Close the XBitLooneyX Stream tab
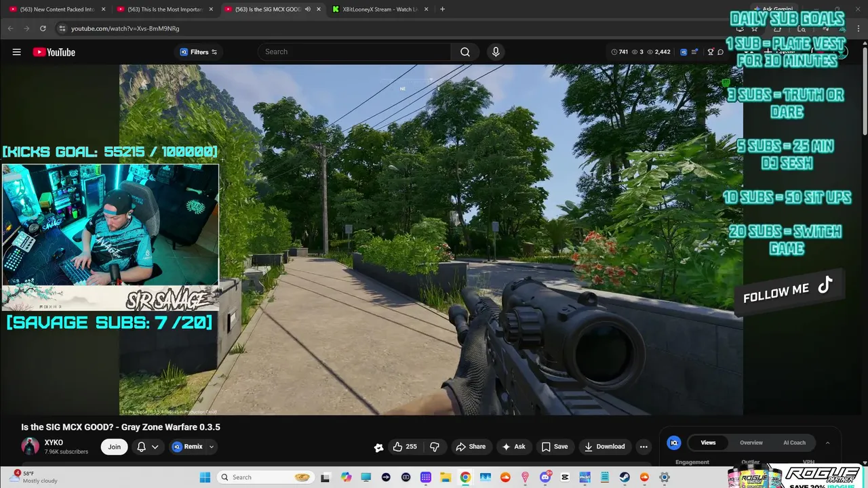868x488 pixels. click(426, 9)
